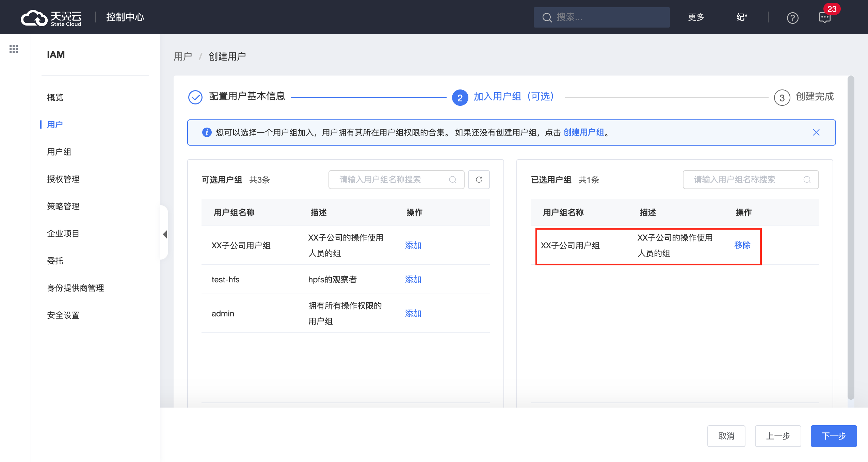The width and height of the screenshot is (868, 462).
Task: Focus the top header search field
Action: [x=601, y=17]
